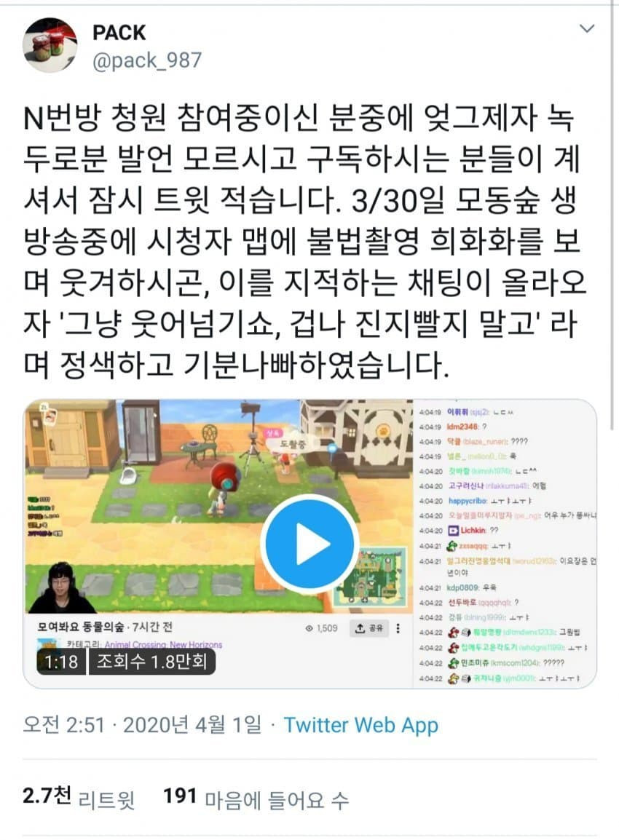The width and height of the screenshot is (619, 840).
Task: Open the tweet options chevron menu
Action: pos(588,28)
